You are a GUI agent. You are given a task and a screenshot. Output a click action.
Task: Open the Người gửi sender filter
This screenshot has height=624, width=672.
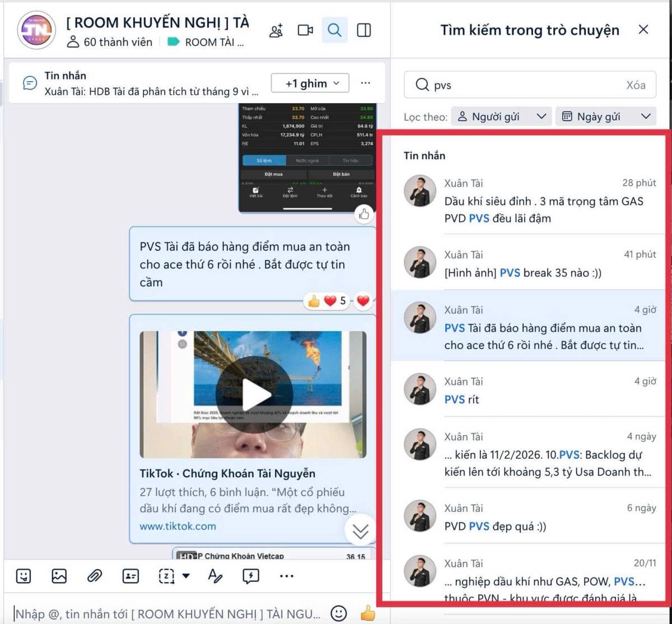(x=501, y=117)
